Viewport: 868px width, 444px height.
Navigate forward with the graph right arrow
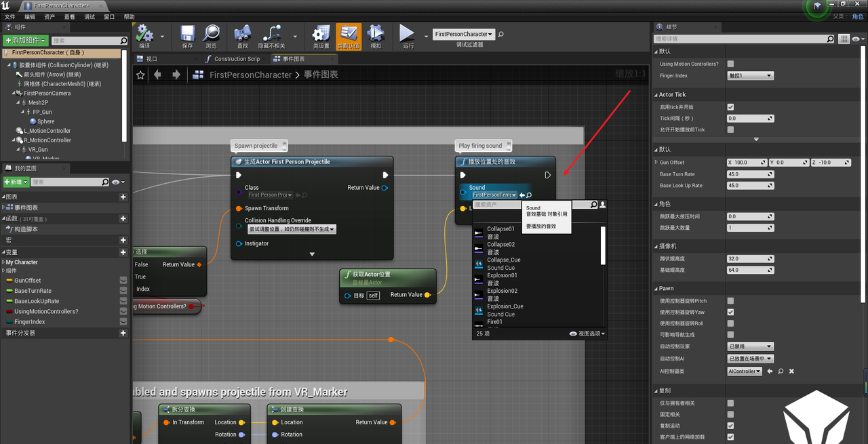click(176, 75)
